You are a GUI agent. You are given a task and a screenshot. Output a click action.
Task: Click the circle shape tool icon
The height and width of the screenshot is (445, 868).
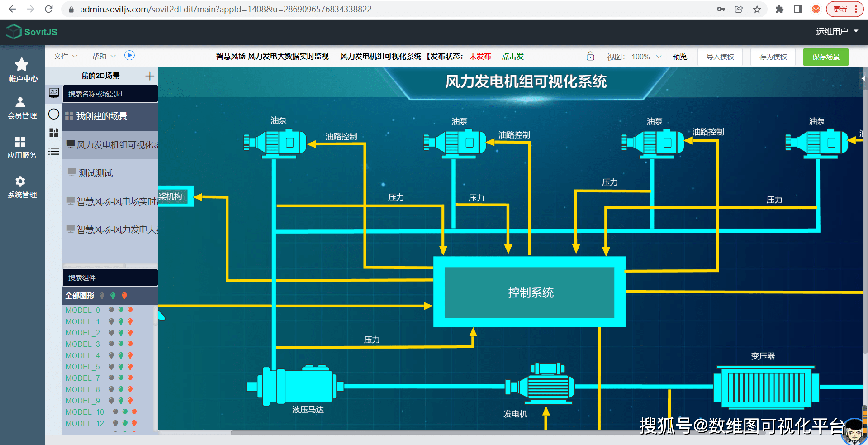click(53, 114)
